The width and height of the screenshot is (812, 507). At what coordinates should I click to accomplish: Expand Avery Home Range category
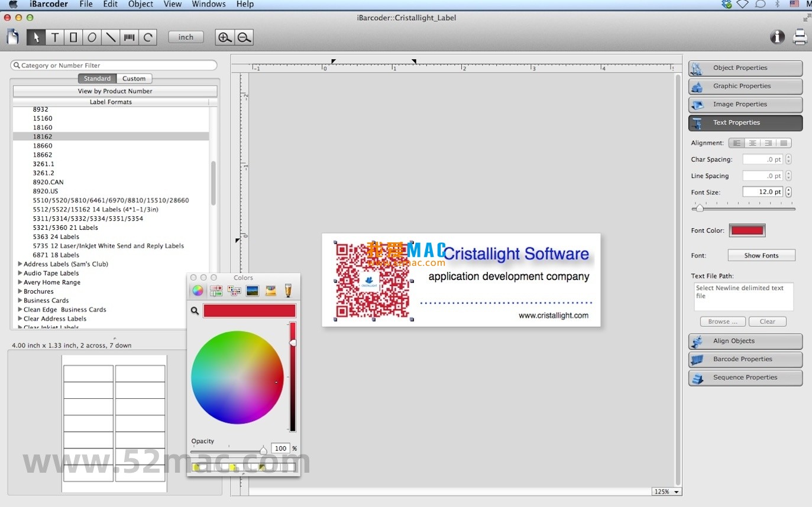20,282
